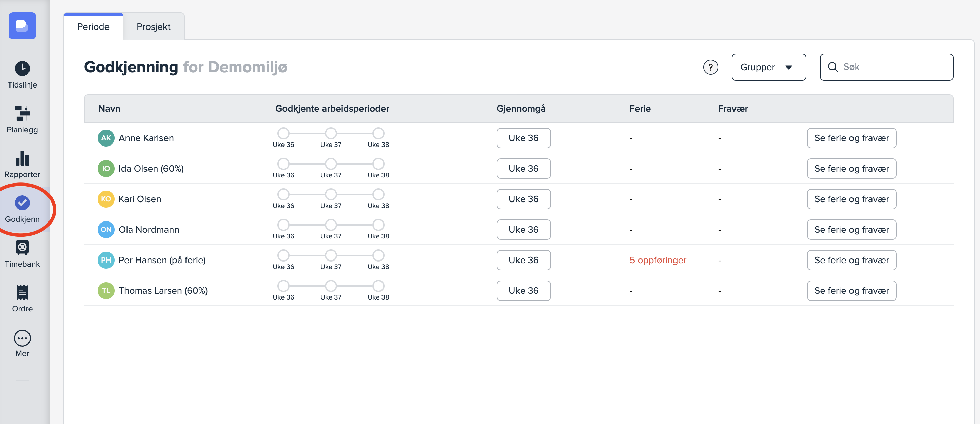980x424 pixels.
Task: Click Uke 36 button for Ola Nordmann
Action: (x=523, y=230)
